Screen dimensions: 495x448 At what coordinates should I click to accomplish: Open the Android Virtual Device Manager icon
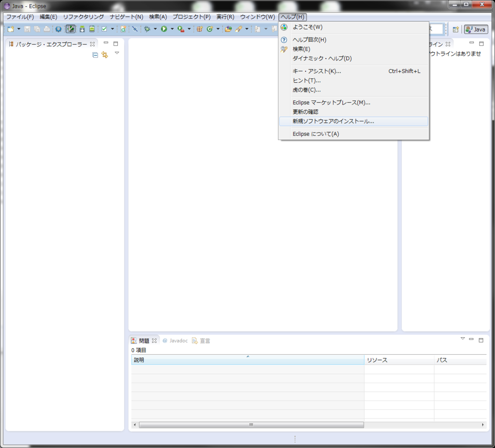pyautogui.click(x=92, y=29)
